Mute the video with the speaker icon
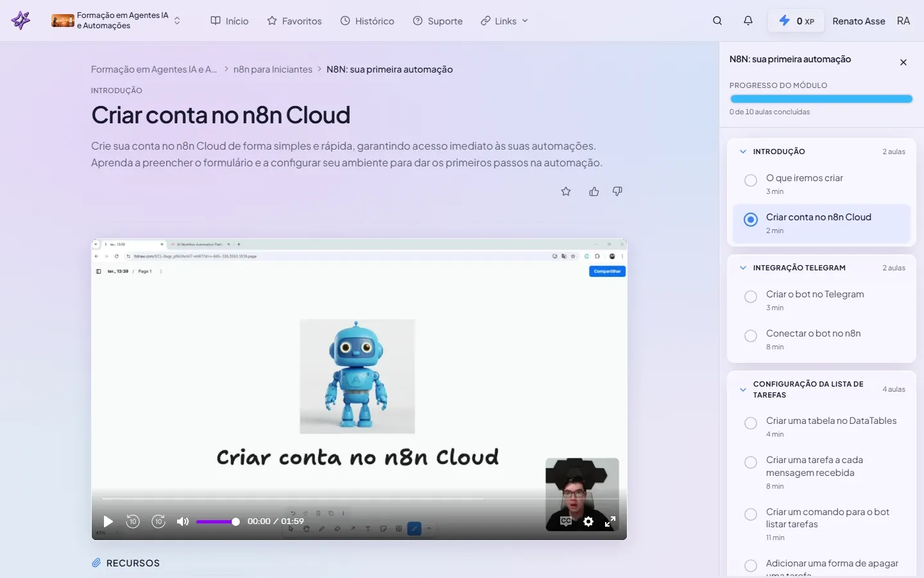The height and width of the screenshot is (578, 924). [x=183, y=521]
